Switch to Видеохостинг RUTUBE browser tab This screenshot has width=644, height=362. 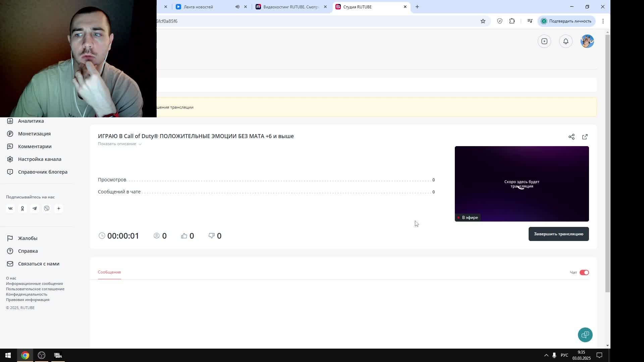(x=290, y=7)
